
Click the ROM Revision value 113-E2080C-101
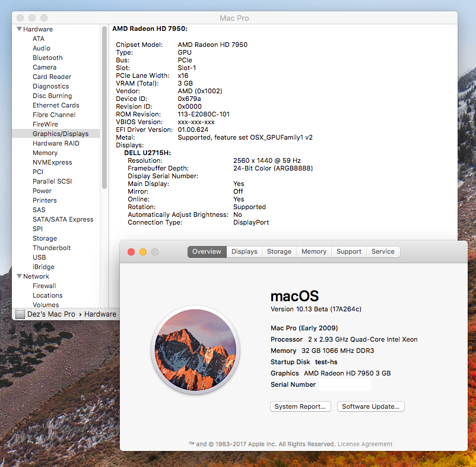204,114
